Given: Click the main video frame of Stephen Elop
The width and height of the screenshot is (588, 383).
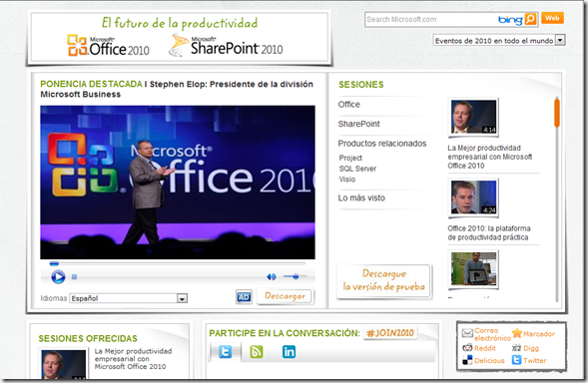Looking at the screenshot, I should click(178, 183).
